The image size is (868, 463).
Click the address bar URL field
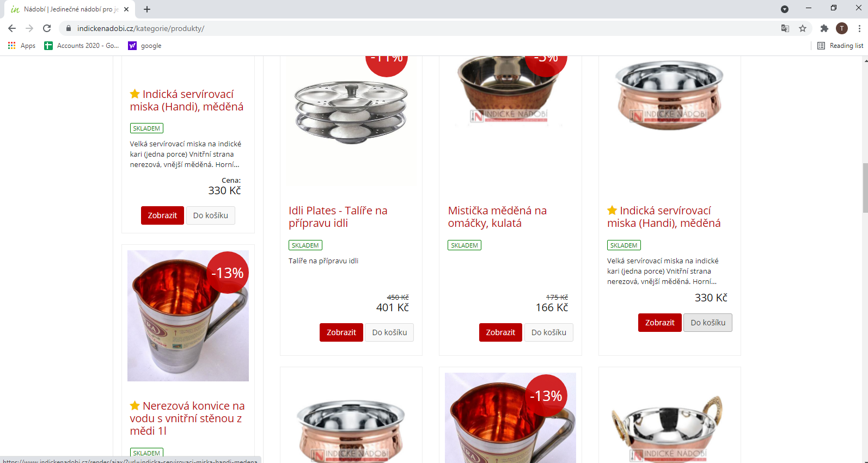425,28
